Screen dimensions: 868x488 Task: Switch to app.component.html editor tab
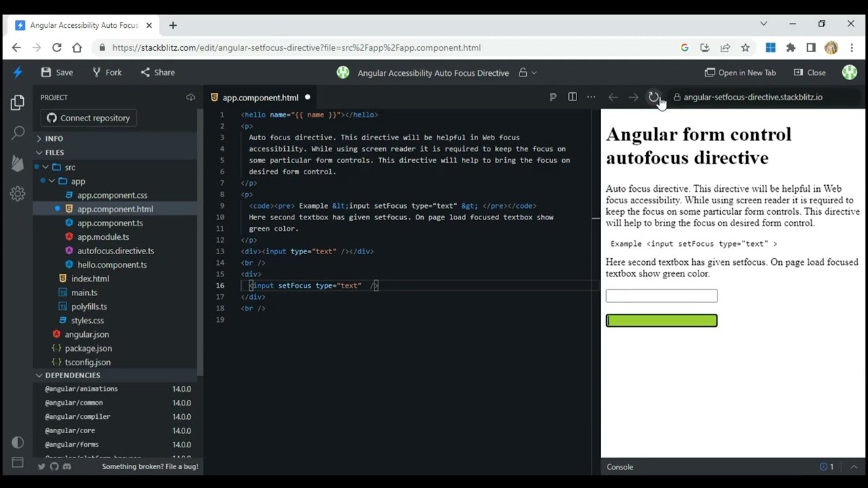260,98
